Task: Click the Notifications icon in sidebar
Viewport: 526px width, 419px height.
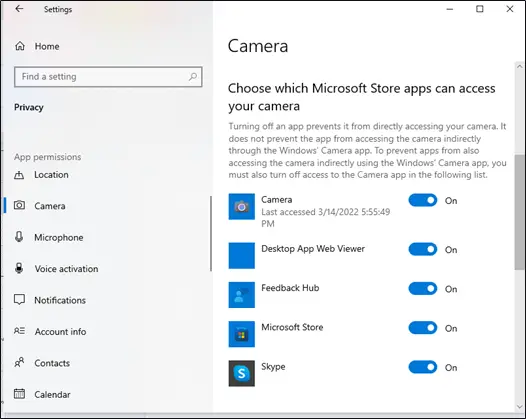Action: 19,300
